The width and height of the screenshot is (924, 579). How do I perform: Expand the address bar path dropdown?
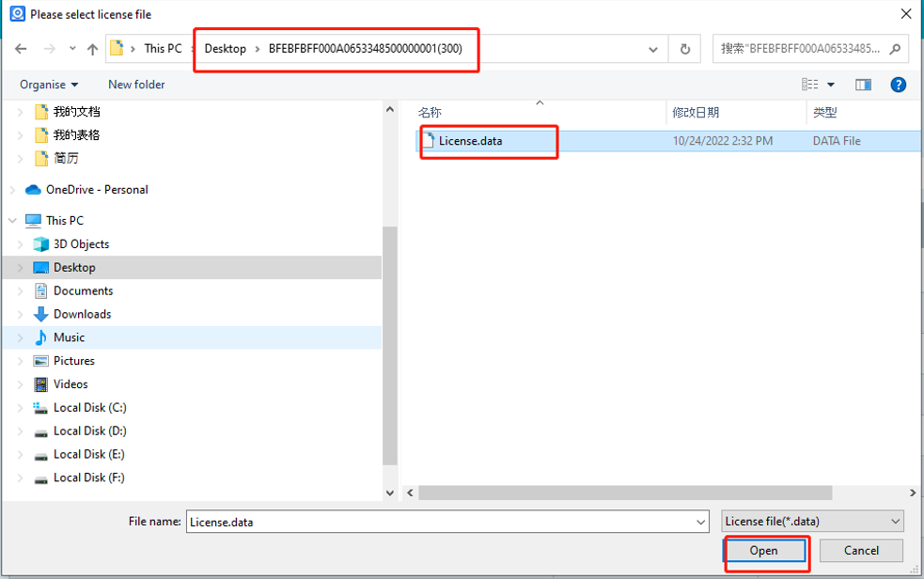[x=653, y=49]
